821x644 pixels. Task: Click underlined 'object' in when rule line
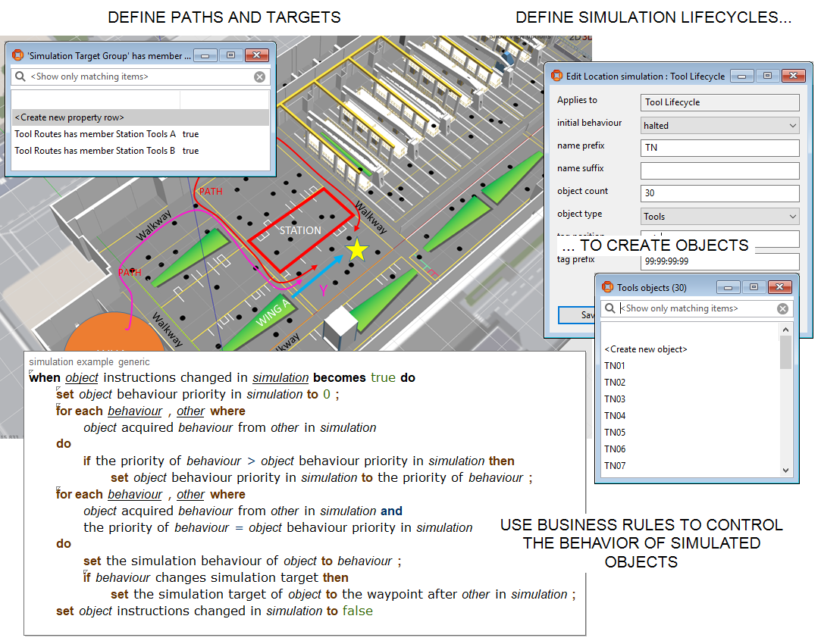(82, 378)
